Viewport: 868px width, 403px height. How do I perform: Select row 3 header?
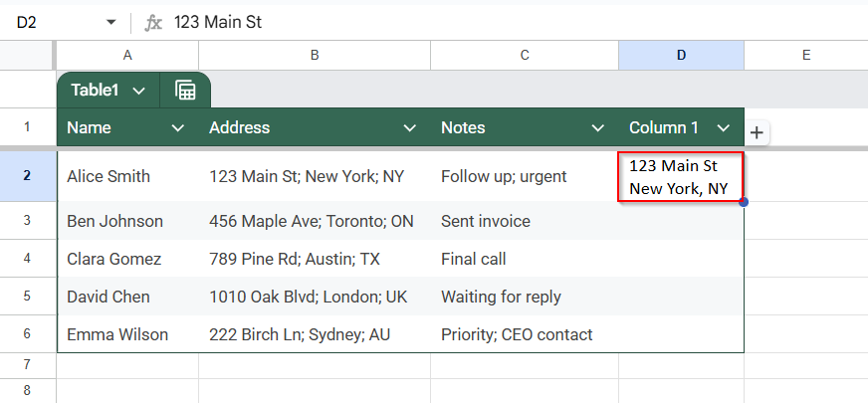[27, 220]
